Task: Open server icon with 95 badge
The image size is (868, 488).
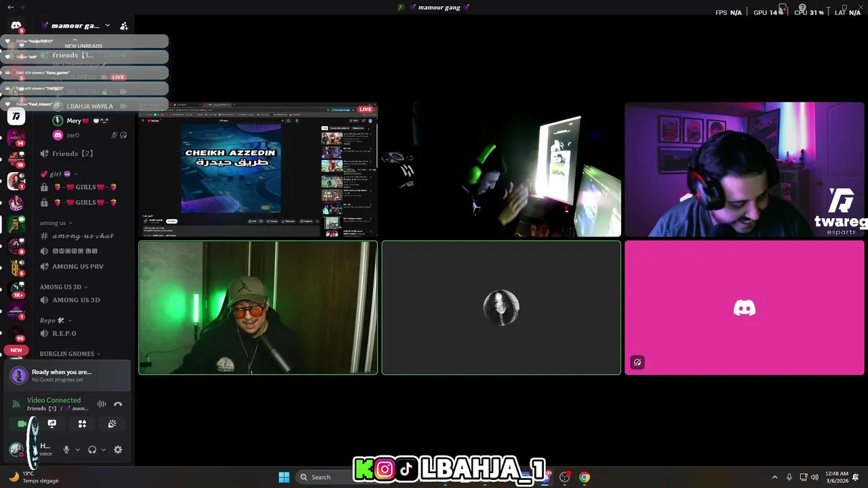Action: click(x=16, y=333)
